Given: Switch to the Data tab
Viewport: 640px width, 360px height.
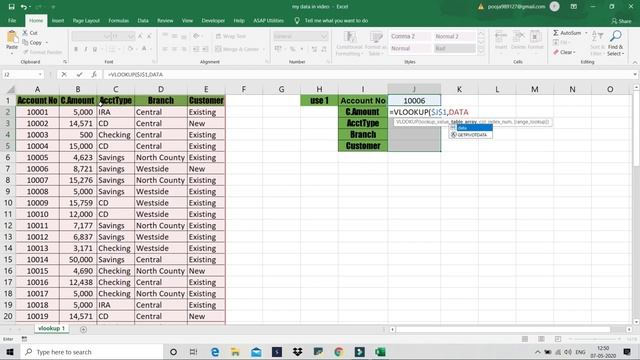Looking at the screenshot, I should (x=143, y=20).
